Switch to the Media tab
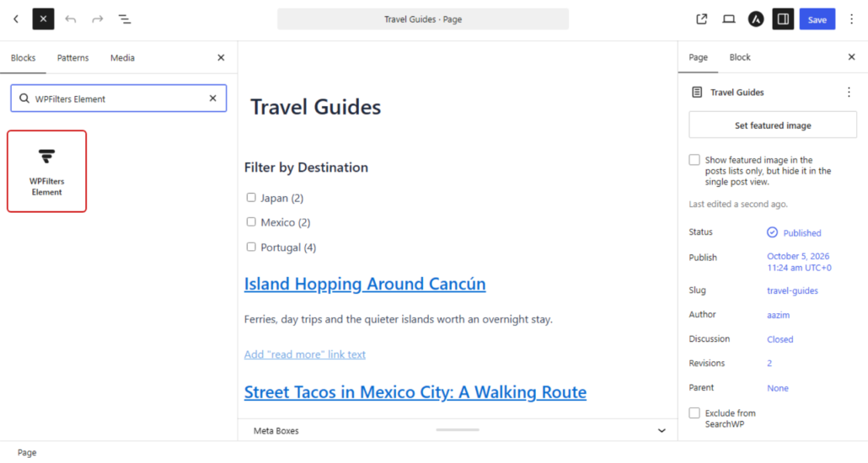 point(122,57)
